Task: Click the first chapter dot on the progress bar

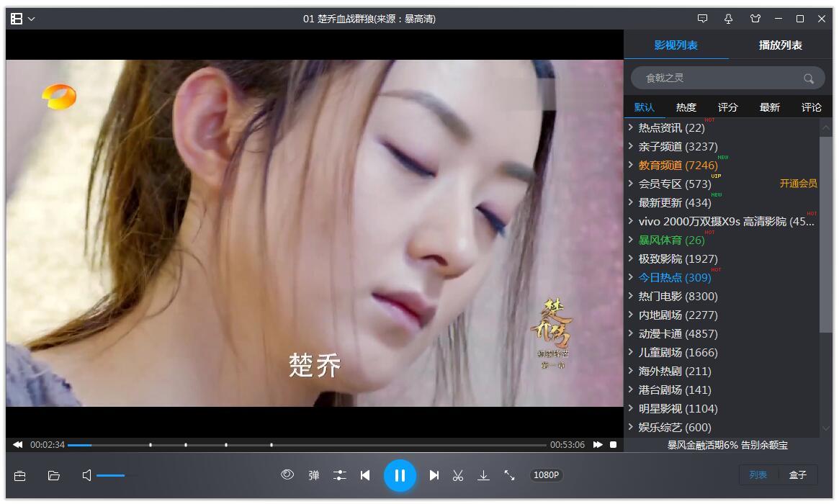Action: (x=151, y=445)
